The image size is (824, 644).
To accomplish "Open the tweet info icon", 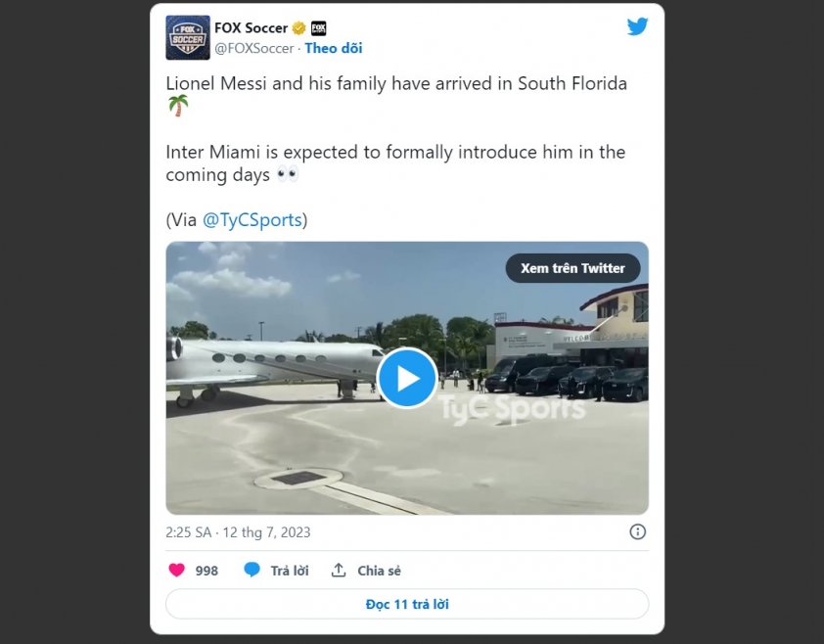I will (637, 532).
